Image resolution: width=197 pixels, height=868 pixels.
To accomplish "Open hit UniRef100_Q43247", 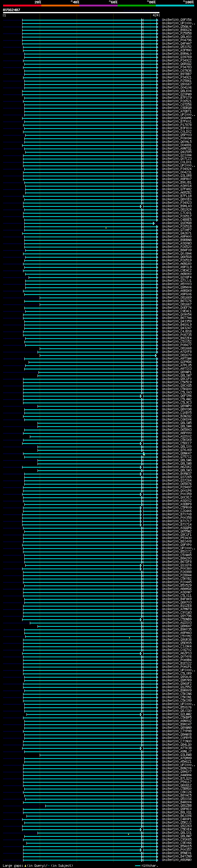I will 177,328.
